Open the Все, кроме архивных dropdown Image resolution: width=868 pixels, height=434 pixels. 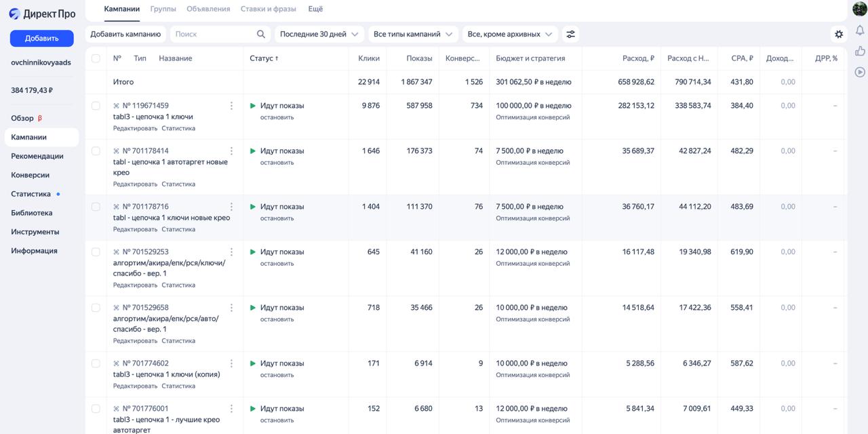pyautogui.click(x=510, y=34)
